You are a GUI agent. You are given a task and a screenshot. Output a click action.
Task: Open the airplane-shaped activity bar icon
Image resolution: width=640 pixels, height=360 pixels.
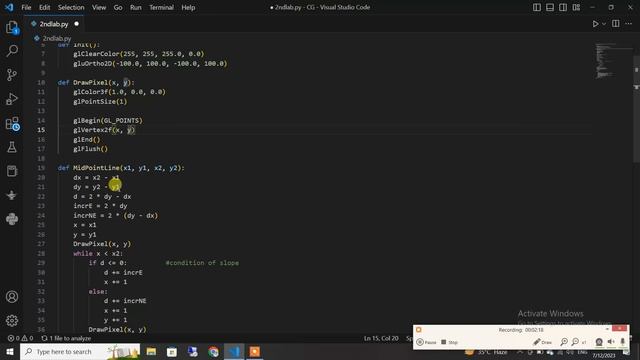click(x=12, y=195)
